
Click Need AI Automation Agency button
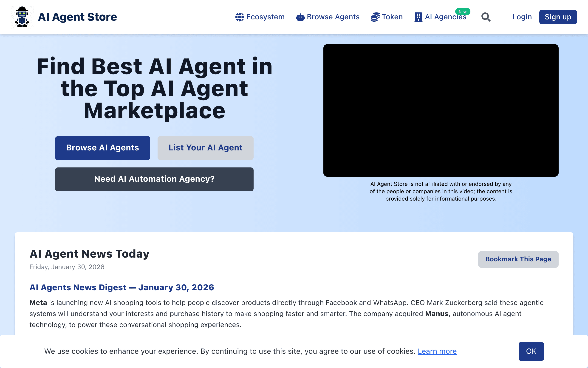click(154, 179)
